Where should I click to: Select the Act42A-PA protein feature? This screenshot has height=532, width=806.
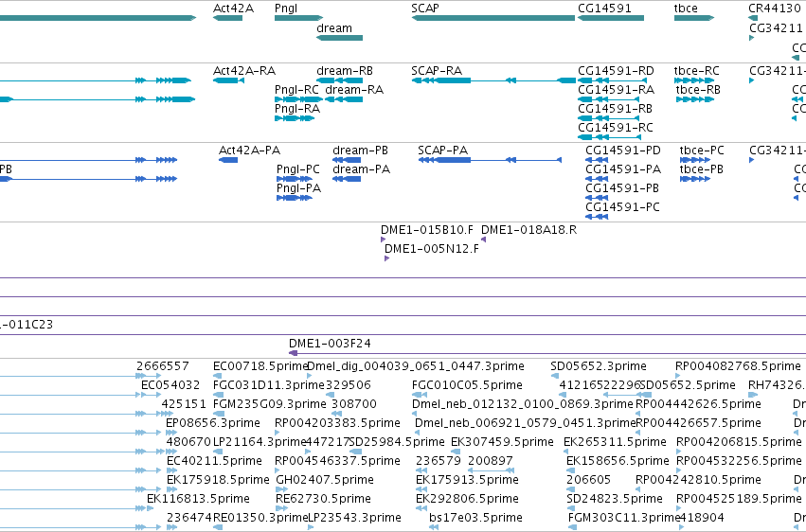coord(227,160)
